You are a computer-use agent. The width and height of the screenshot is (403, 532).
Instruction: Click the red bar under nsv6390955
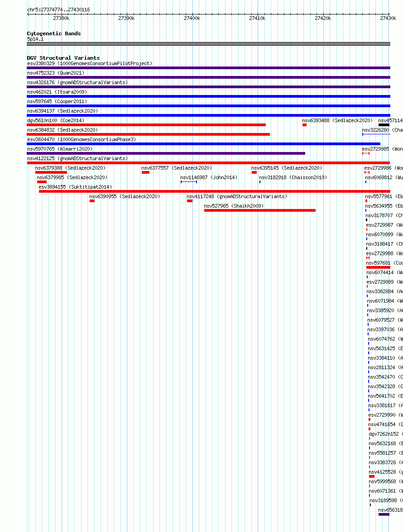[x=92, y=201]
